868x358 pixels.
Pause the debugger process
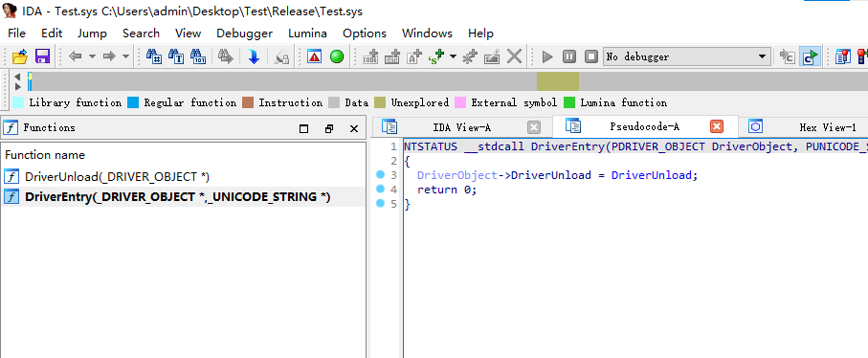(x=569, y=56)
